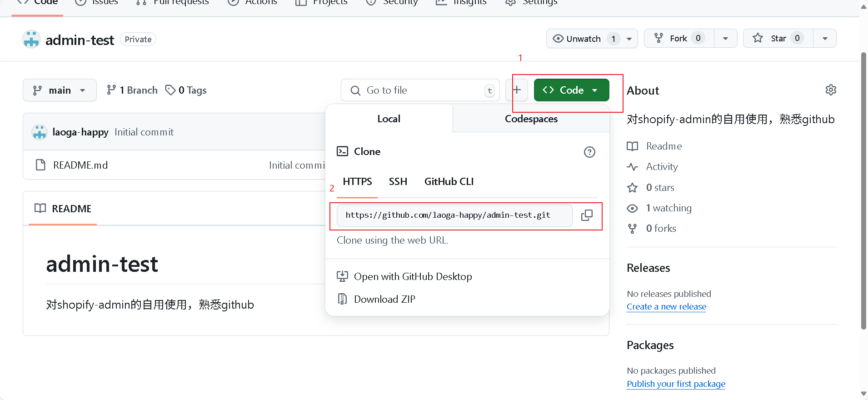The height and width of the screenshot is (400, 868).
Task: Copy the HTTPS clone URL to clipboard
Action: pos(587,215)
